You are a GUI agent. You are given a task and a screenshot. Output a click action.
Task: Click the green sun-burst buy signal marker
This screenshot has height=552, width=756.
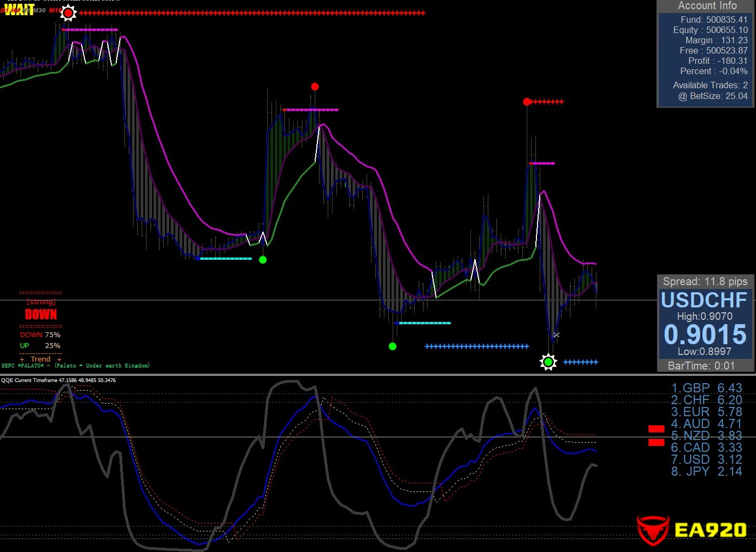pyautogui.click(x=548, y=362)
